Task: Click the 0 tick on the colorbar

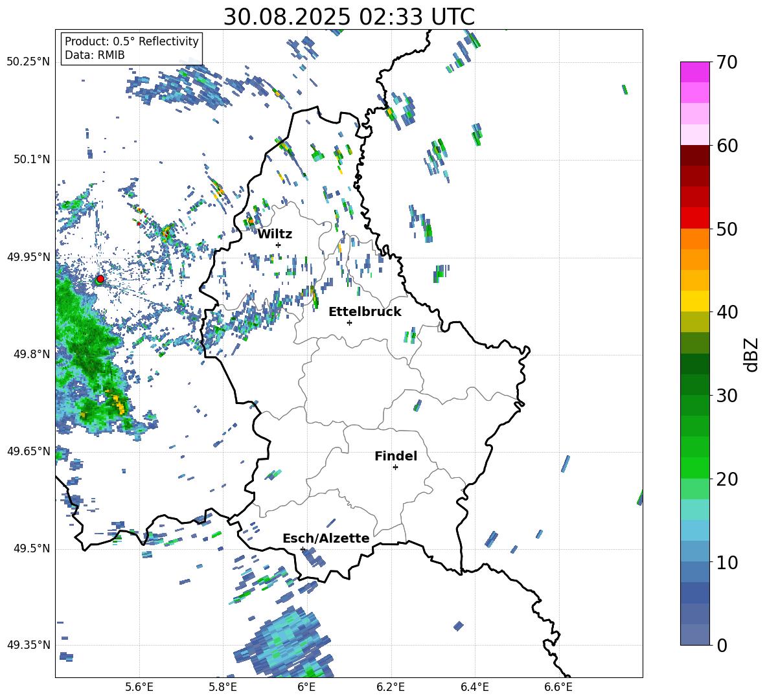Action: pos(721,645)
